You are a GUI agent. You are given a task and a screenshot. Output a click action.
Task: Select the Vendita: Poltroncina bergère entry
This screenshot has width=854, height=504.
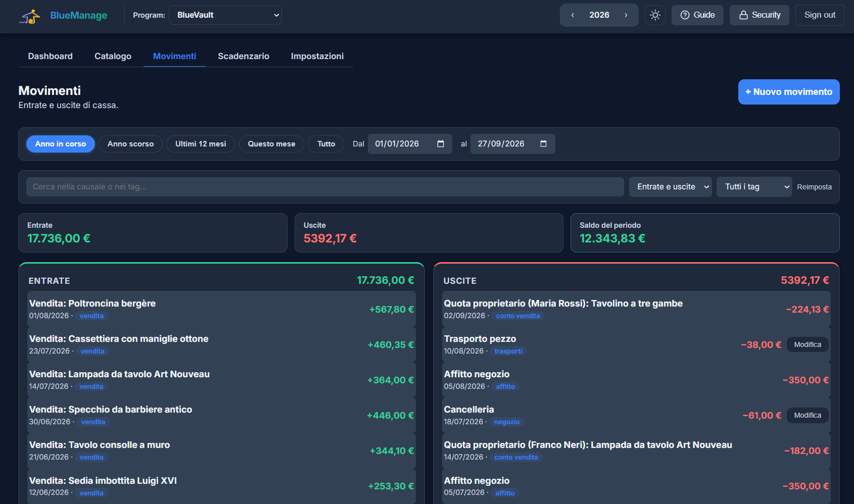(x=221, y=309)
